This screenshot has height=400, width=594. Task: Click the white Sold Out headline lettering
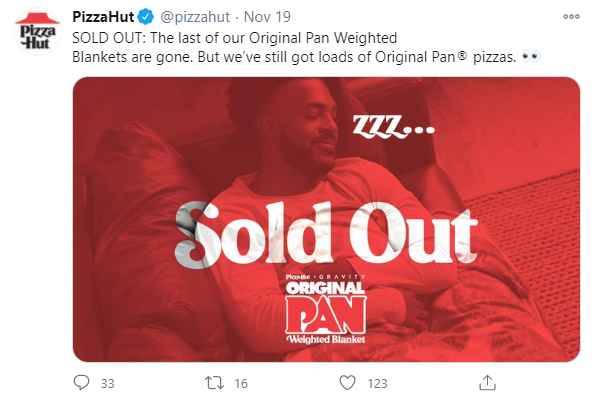tap(326, 234)
